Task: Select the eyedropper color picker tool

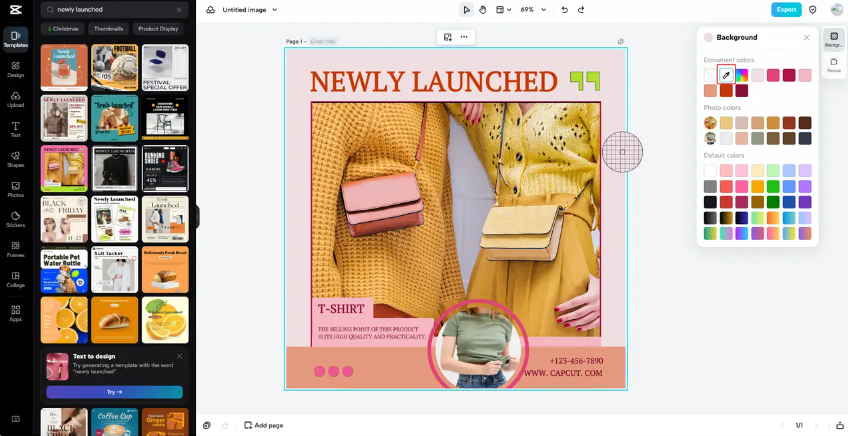Action: (726, 75)
